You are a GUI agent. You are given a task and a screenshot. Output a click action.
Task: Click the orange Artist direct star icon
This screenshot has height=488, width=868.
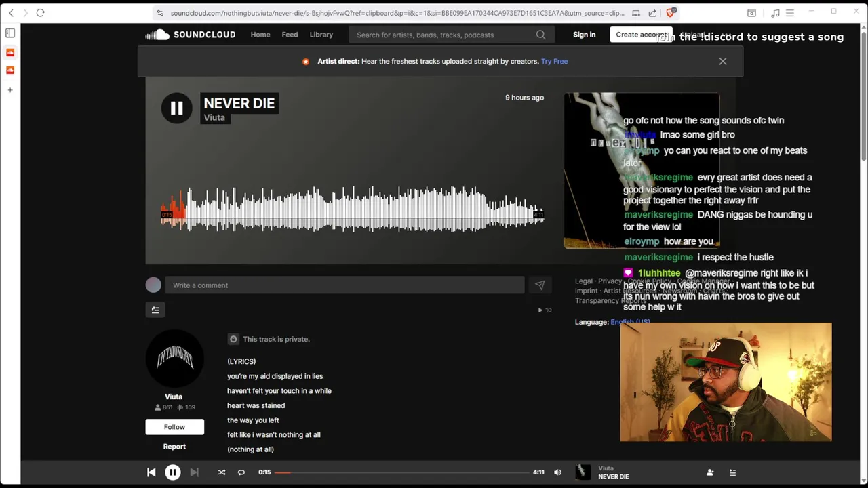[x=306, y=62]
